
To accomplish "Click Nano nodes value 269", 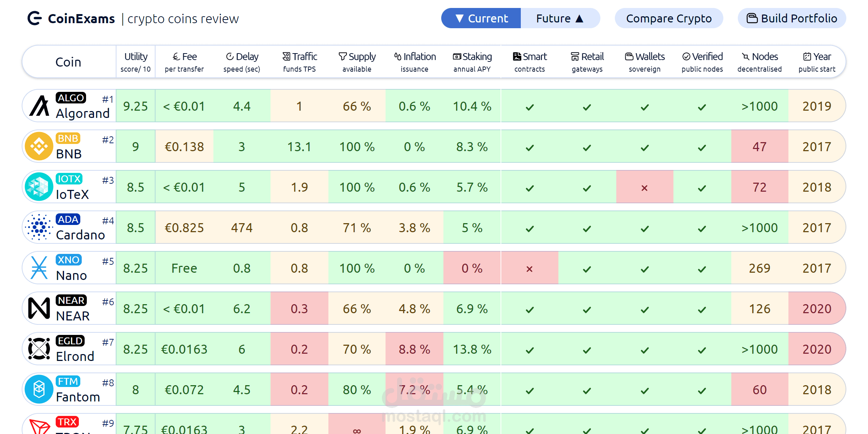I will click(759, 268).
